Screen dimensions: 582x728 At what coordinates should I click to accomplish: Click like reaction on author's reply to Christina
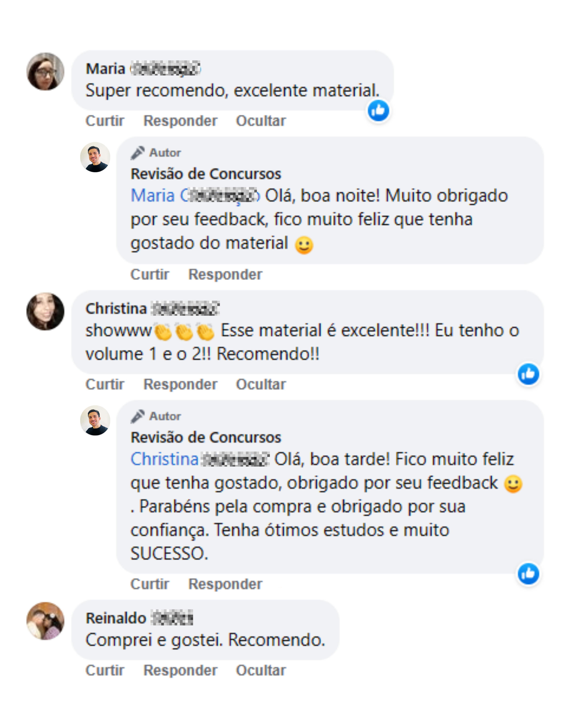coord(528,573)
